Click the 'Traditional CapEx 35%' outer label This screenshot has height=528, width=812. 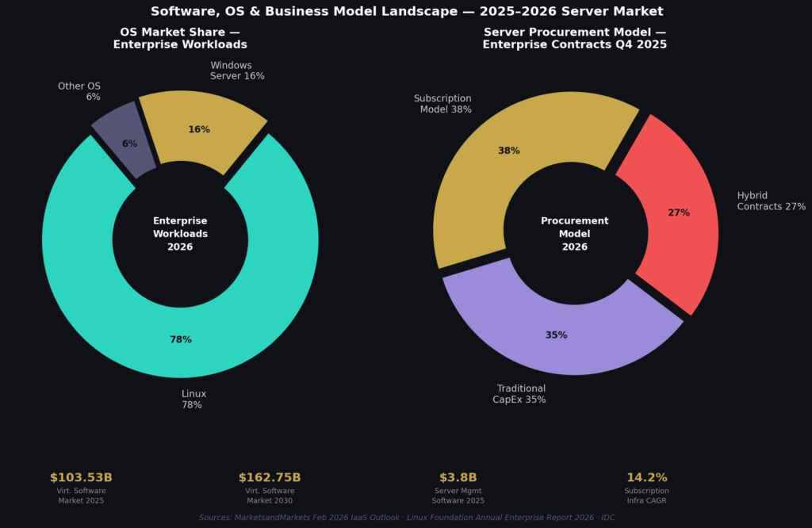(519, 394)
